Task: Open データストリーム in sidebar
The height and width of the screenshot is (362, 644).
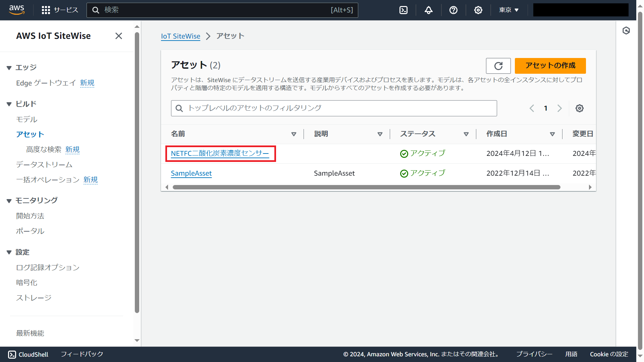Action: [44, 165]
